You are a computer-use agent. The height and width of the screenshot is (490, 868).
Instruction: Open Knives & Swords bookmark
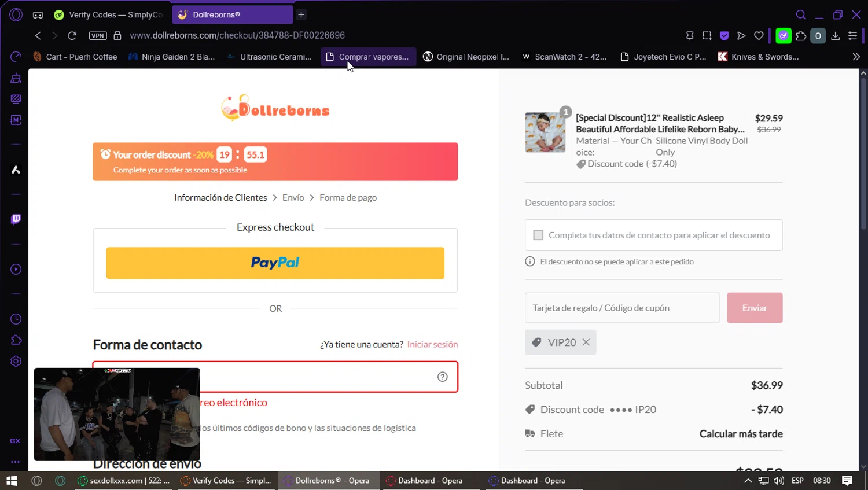(759, 57)
